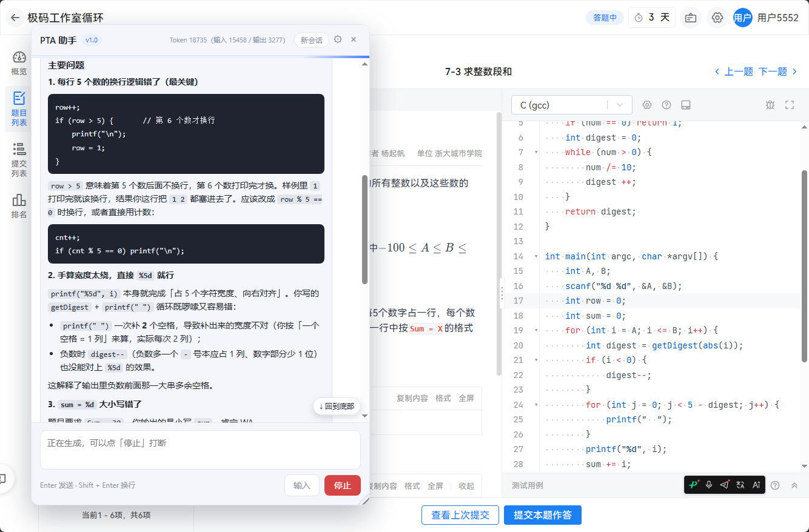Image resolution: width=809 pixels, height=532 pixels.
Task: Click the card icon beside the timer
Action: point(690,18)
